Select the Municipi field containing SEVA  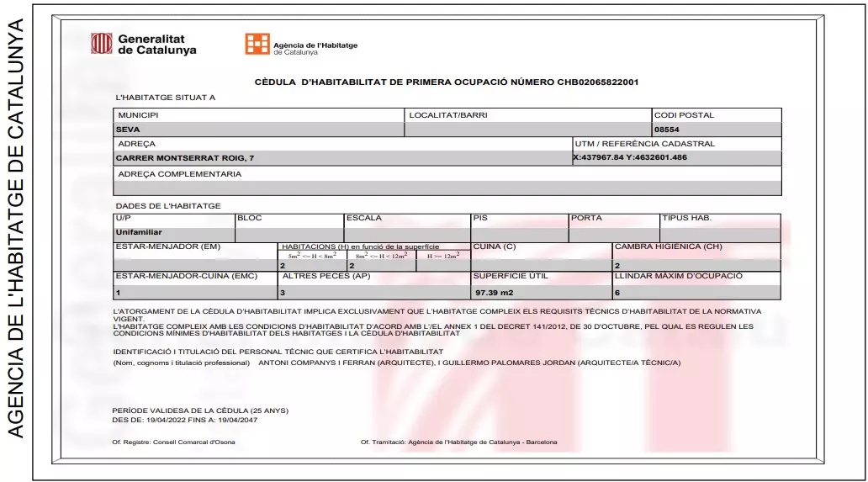coord(258,130)
